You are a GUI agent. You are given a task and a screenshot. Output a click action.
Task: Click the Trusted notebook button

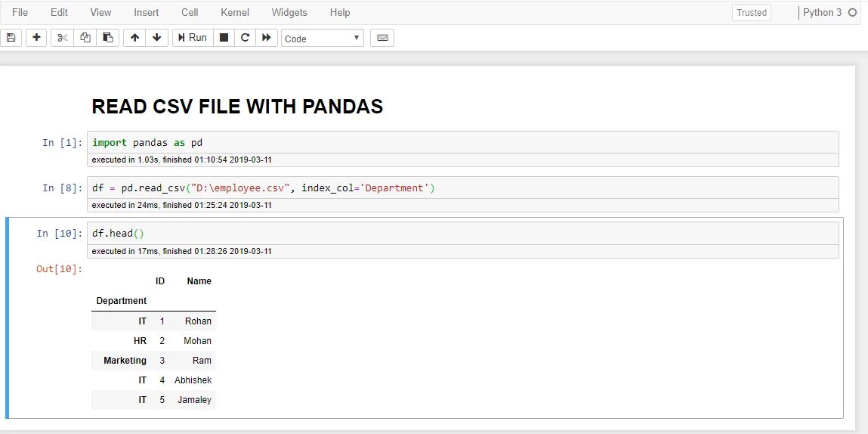click(752, 13)
